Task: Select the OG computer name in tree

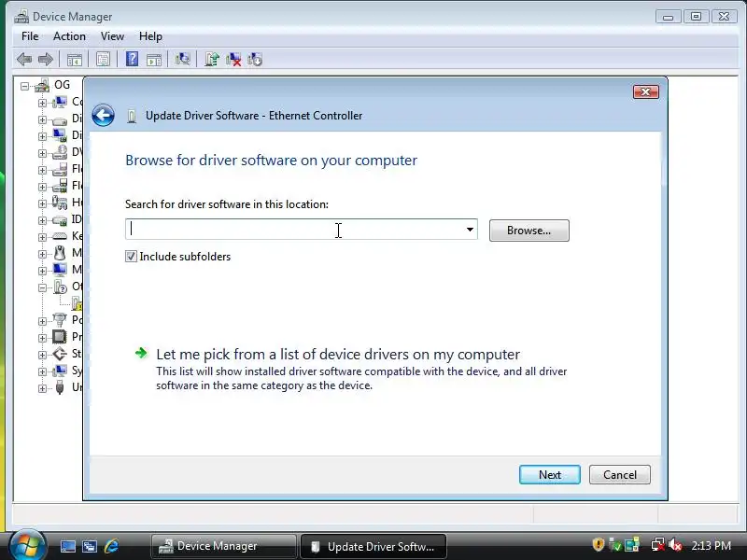Action: coord(62,85)
